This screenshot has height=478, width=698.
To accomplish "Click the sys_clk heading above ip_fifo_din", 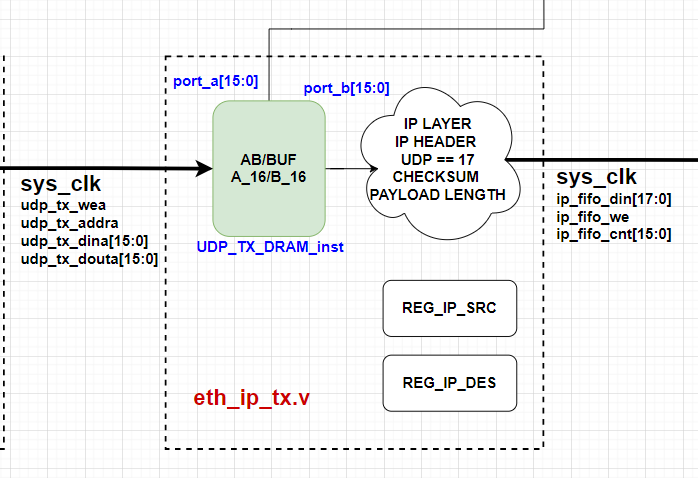I will point(597,177).
